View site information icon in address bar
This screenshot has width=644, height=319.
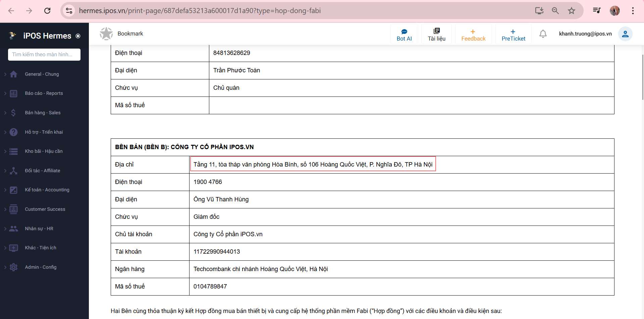click(69, 11)
